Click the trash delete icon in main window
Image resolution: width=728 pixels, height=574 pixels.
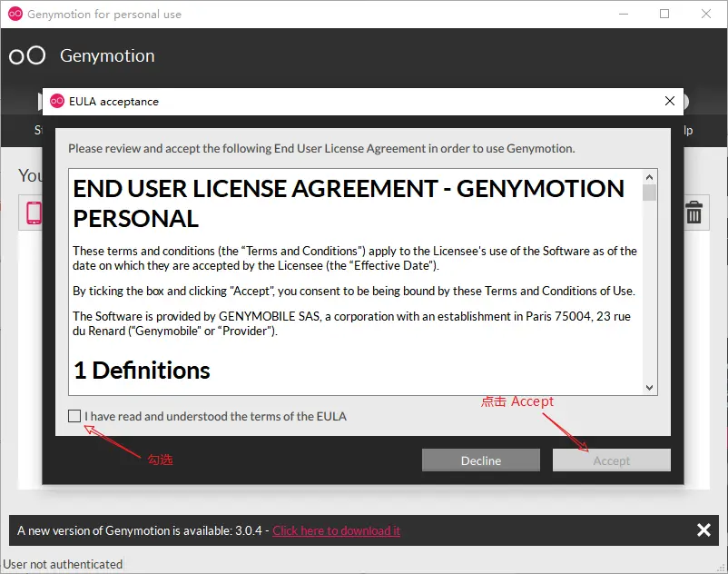pyautogui.click(x=694, y=213)
